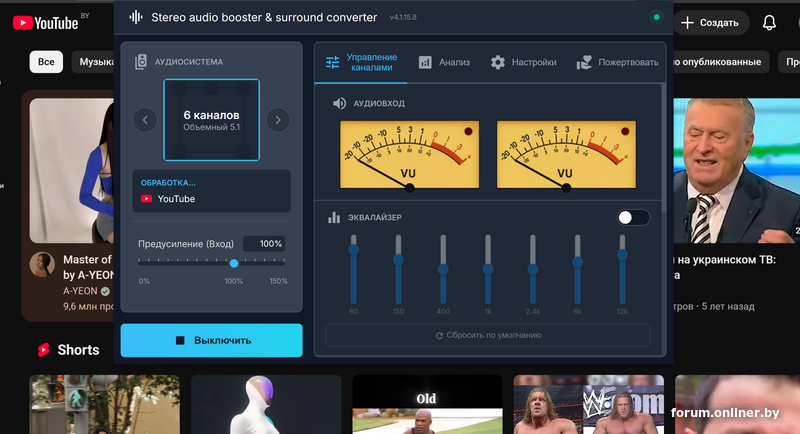The width and height of the screenshot is (800, 434).
Task: Select the опубликованные filter chip
Action: click(x=720, y=62)
